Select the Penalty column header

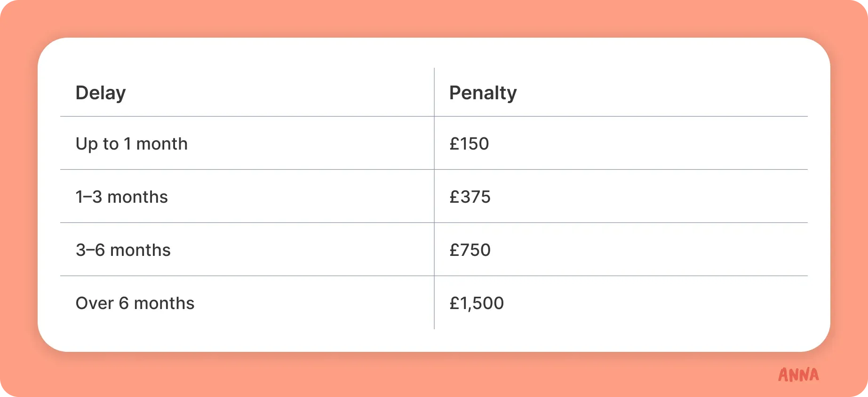483,93
